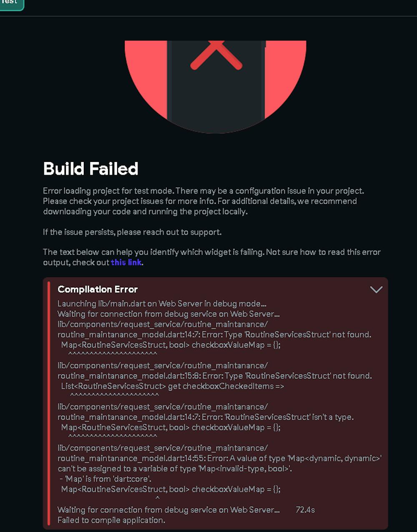417x532 pixels.
Task: Select the 'Build Failed' heading text
Action: 90,169
